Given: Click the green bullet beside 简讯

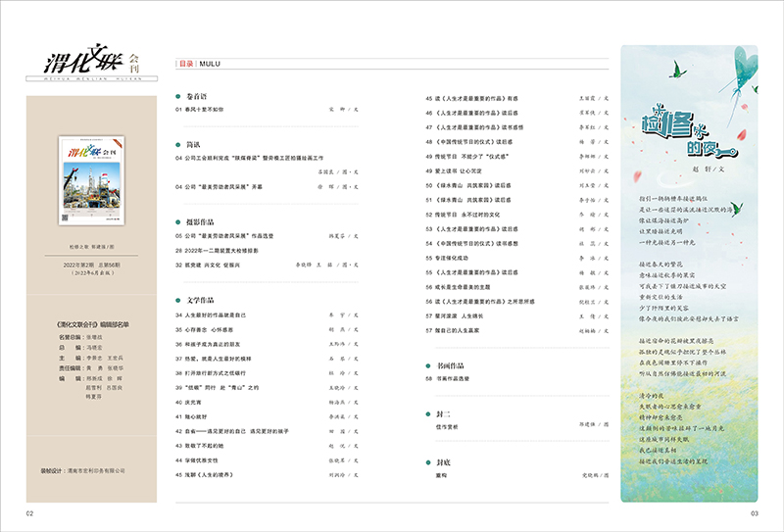Looking at the screenshot, I should click(x=179, y=144).
